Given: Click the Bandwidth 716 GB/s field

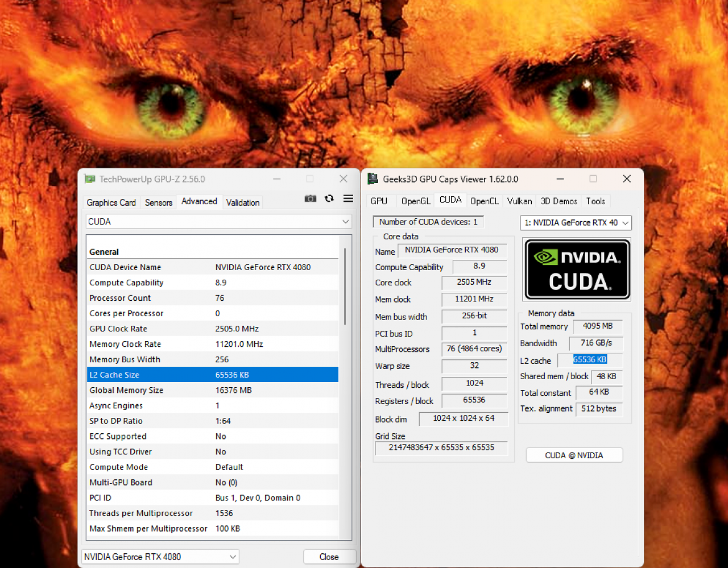Looking at the screenshot, I should (596, 343).
